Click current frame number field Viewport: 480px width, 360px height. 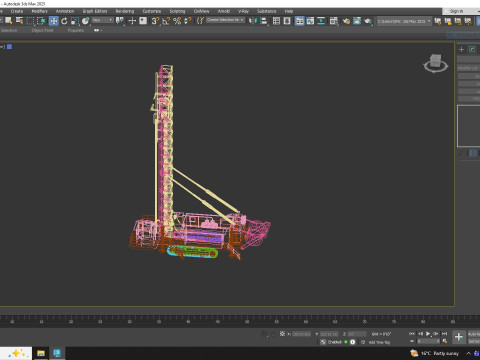pyautogui.click(x=429, y=341)
